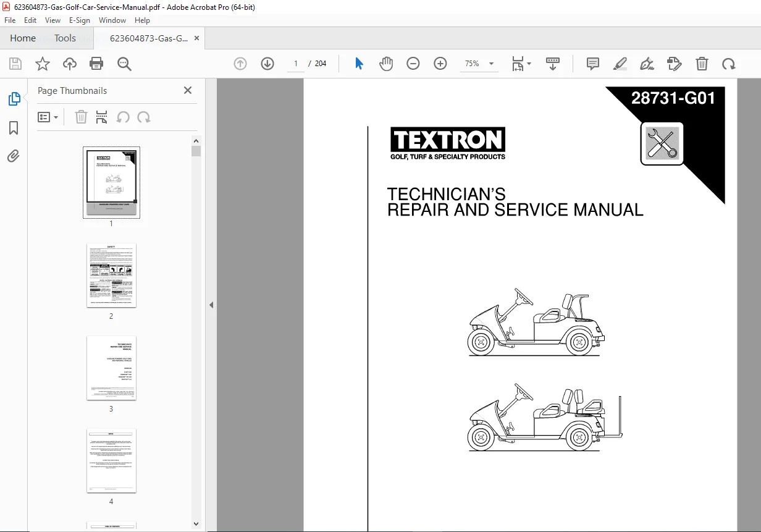Open the Sign document pen tool

pyautogui.click(x=647, y=64)
